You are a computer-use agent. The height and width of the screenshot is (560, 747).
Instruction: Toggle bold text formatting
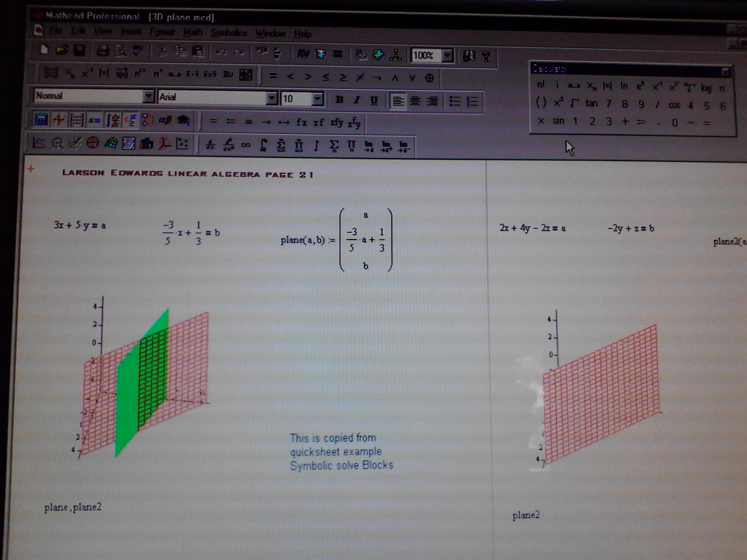(x=339, y=100)
